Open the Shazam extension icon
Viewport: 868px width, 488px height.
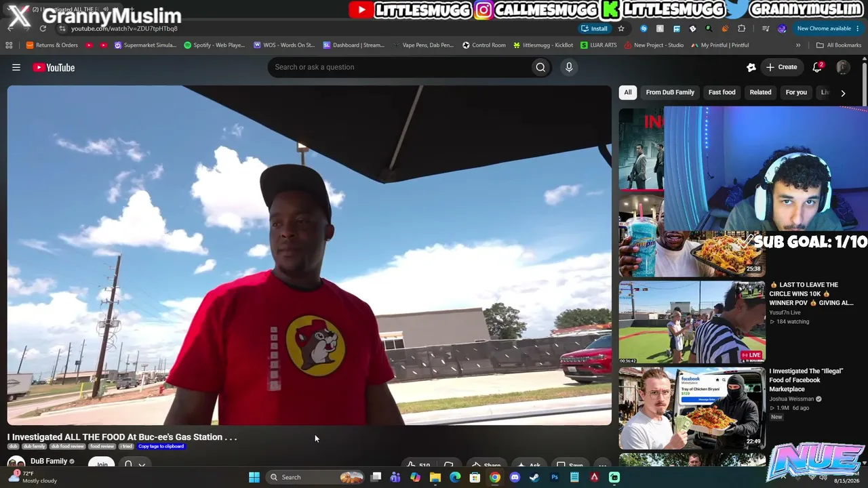coord(644,28)
